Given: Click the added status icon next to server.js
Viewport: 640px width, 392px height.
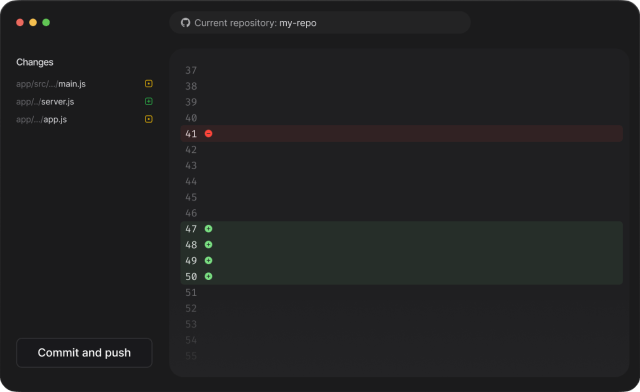Looking at the screenshot, I should (149, 101).
